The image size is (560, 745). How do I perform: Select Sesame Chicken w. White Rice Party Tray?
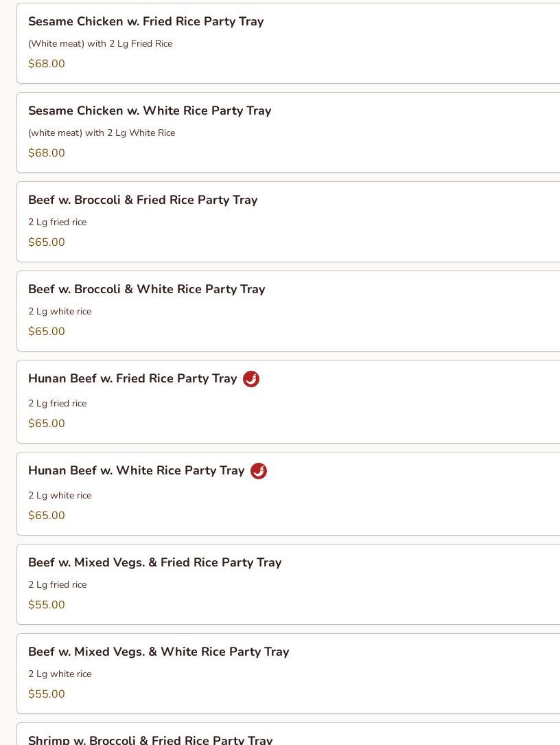(x=150, y=111)
